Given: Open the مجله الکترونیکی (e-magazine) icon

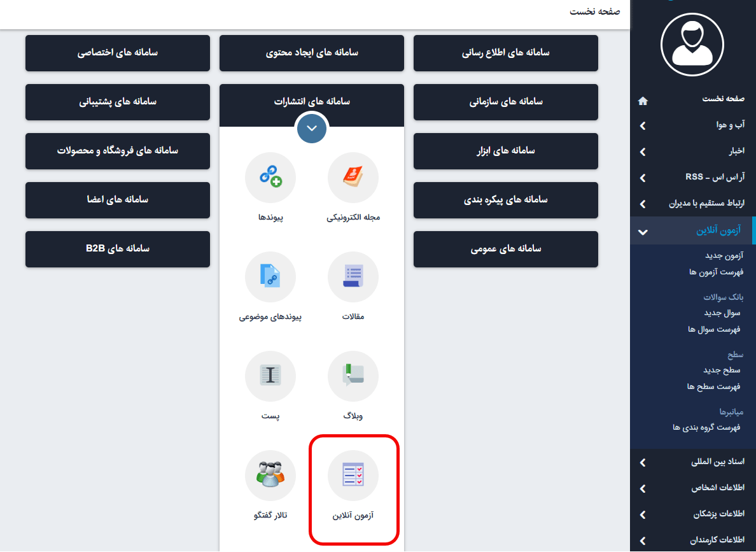Looking at the screenshot, I should tap(353, 178).
